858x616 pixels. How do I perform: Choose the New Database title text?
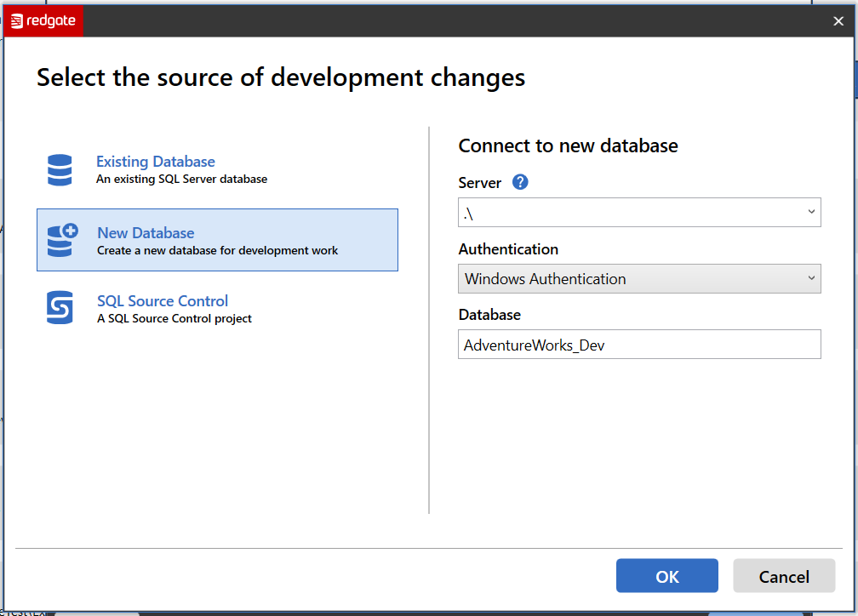tap(146, 233)
